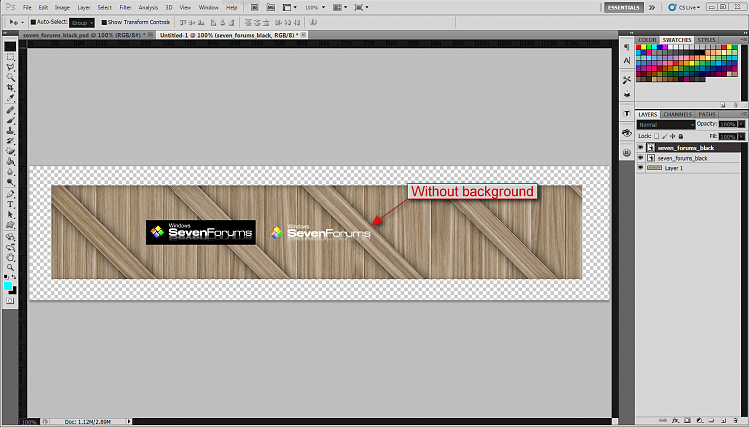The image size is (750, 427).
Task: Select the Paint Bucket tool
Action: click(x=10, y=162)
